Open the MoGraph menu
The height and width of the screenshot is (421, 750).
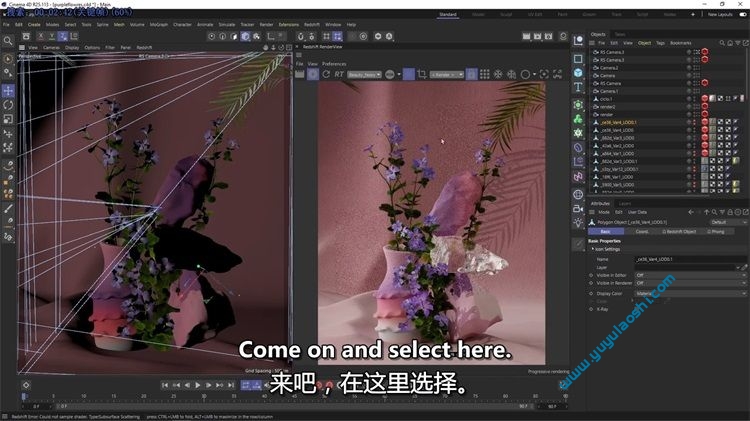click(x=158, y=23)
